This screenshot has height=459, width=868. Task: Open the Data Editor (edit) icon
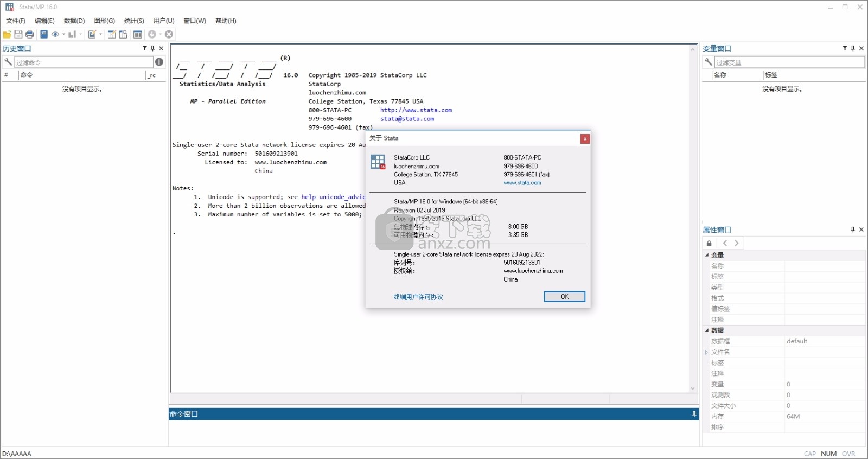(x=112, y=34)
